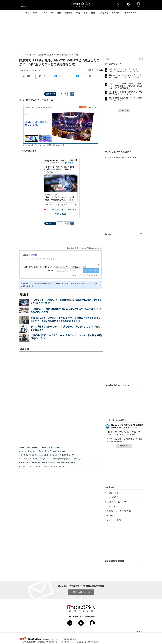The height and width of the screenshot is (644, 162).
Task: Open the 財務経理 category tab
Action: click(69, 13)
